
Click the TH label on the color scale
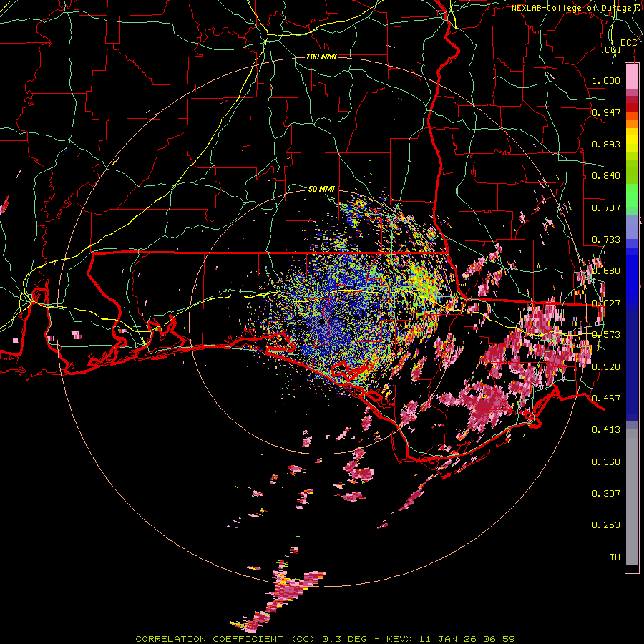(615, 557)
